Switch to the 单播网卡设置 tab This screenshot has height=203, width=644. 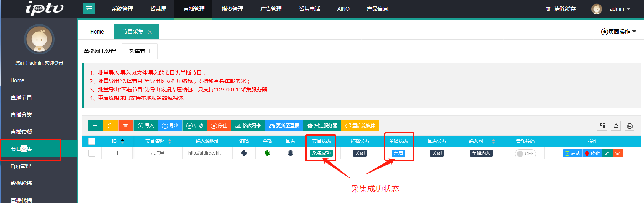coord(100,51)
